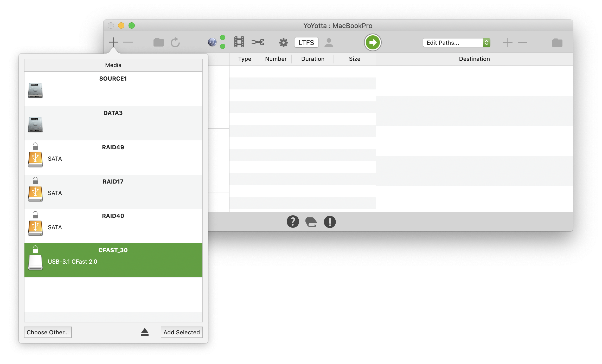
Task: Open the alert exclamation icon
Action: coord(330,222)
